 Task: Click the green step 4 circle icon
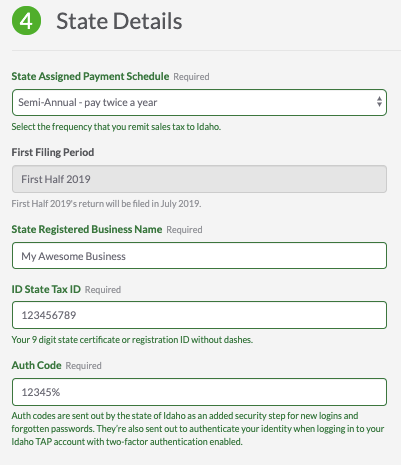(x=26, y=21)
